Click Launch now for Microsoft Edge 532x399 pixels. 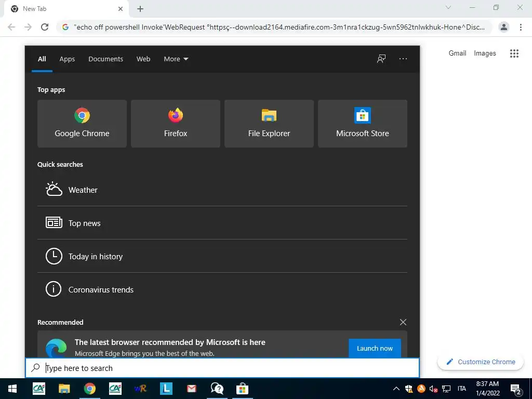coord(375,348)
